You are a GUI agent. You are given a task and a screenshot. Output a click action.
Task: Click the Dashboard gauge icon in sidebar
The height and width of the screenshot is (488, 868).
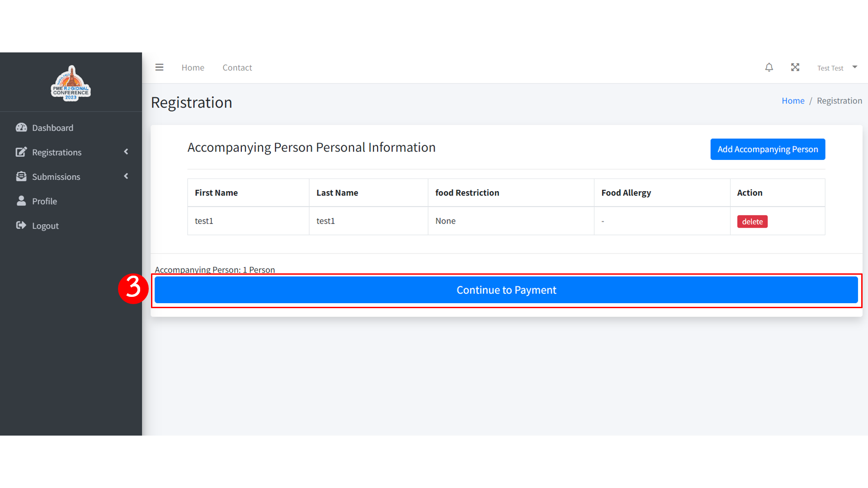pyautogui.click(x=21, y=127)
